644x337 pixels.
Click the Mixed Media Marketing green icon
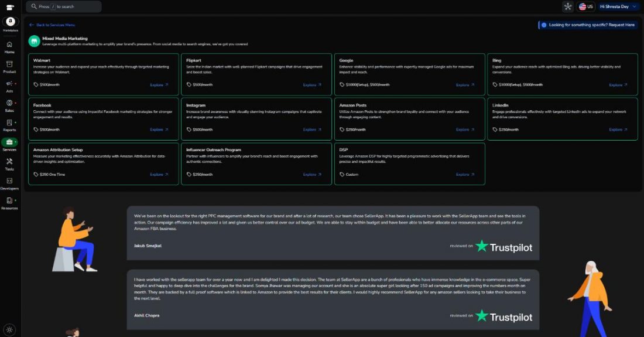(34, 40)
